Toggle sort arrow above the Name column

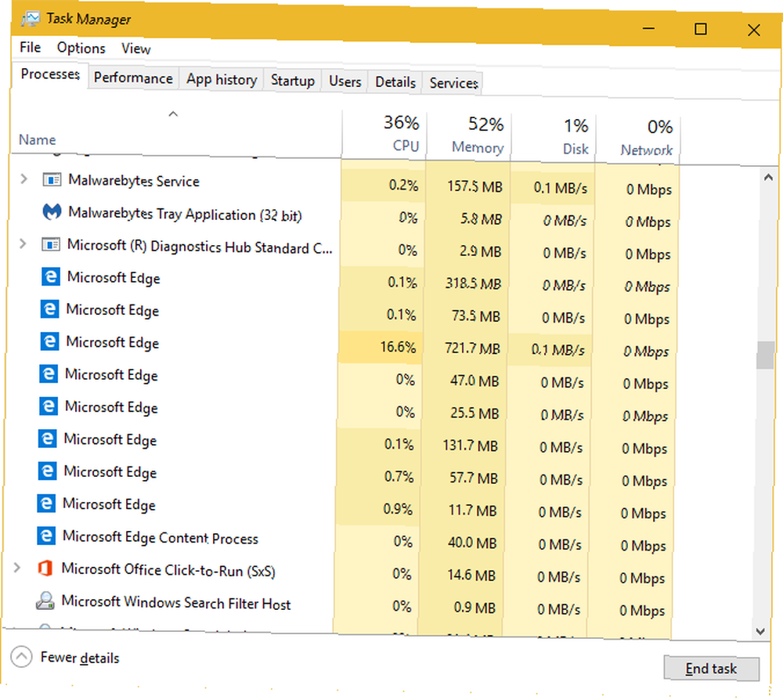pyautogui.click(x=173, y=114)
